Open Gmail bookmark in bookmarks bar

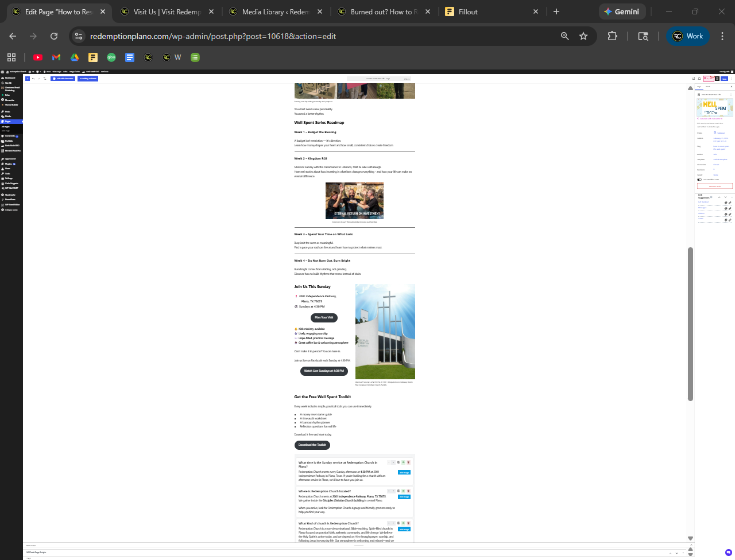56,57
